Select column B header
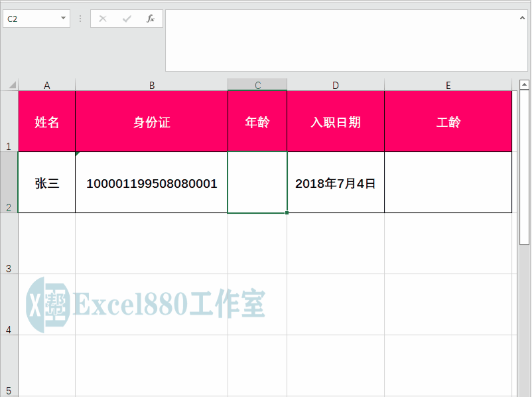The image size is (532, 397). tap(152, 85)
